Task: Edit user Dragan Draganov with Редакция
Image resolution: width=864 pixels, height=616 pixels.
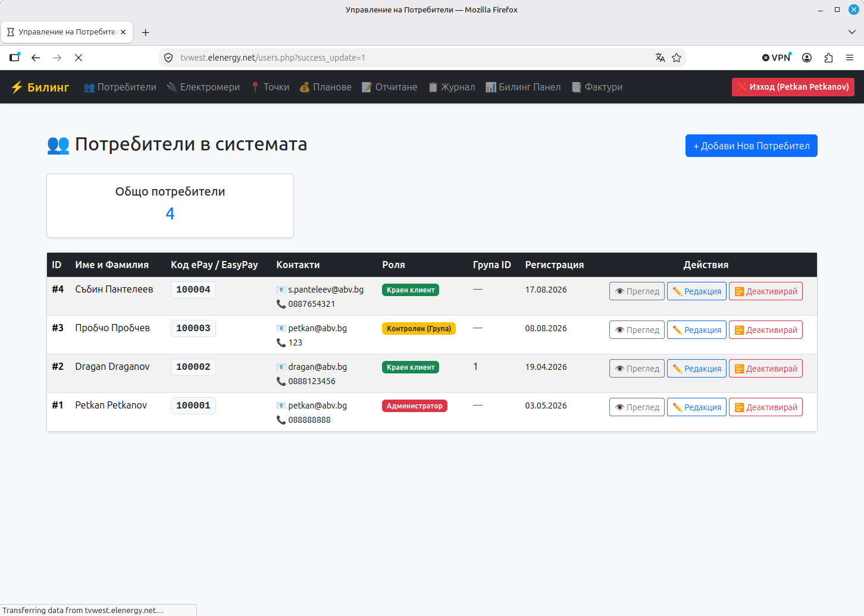Action: [x=697, y=369]
